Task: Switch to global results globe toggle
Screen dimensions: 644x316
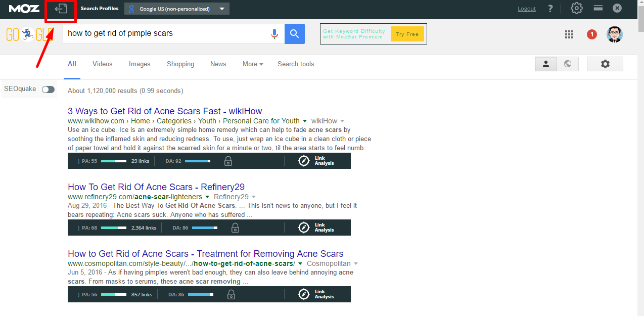Action: coord(568,64)
